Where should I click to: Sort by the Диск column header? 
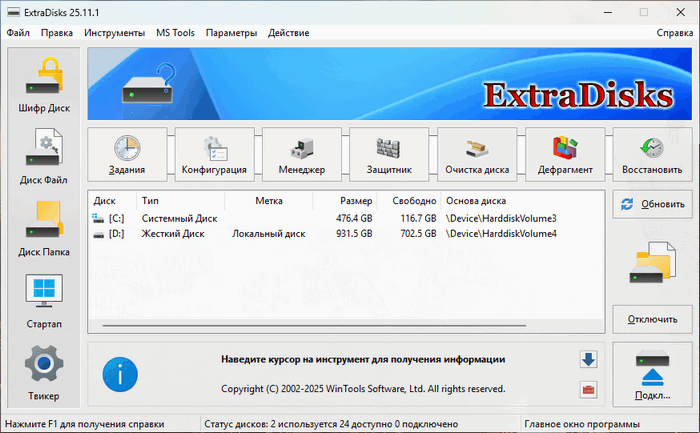point(112,201)
